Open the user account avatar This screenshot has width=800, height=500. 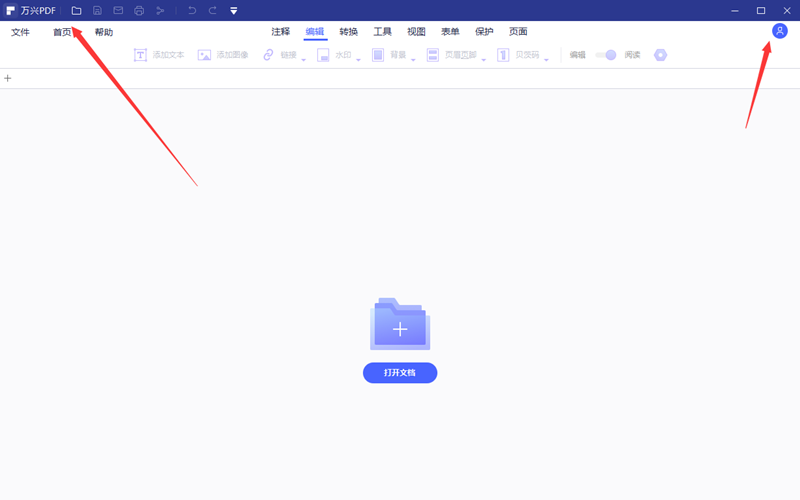click(x=779, y=31)
